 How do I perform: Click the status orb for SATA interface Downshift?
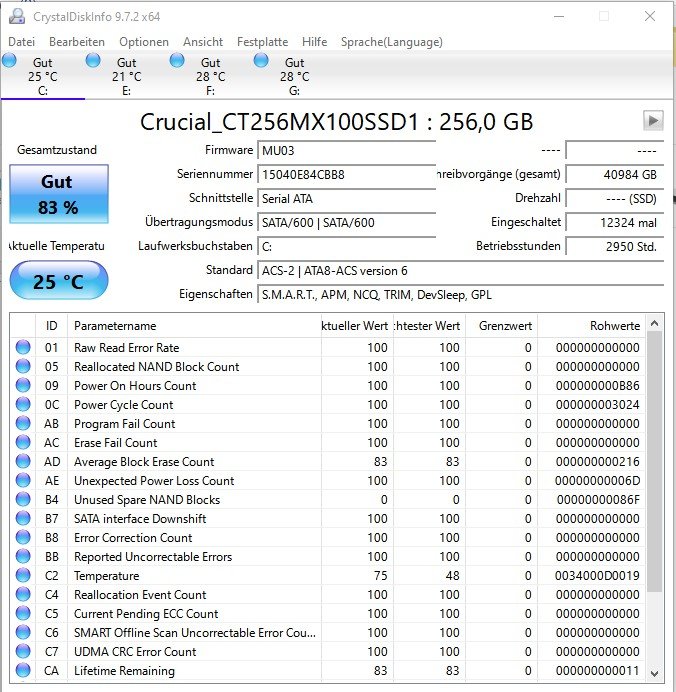23,518
